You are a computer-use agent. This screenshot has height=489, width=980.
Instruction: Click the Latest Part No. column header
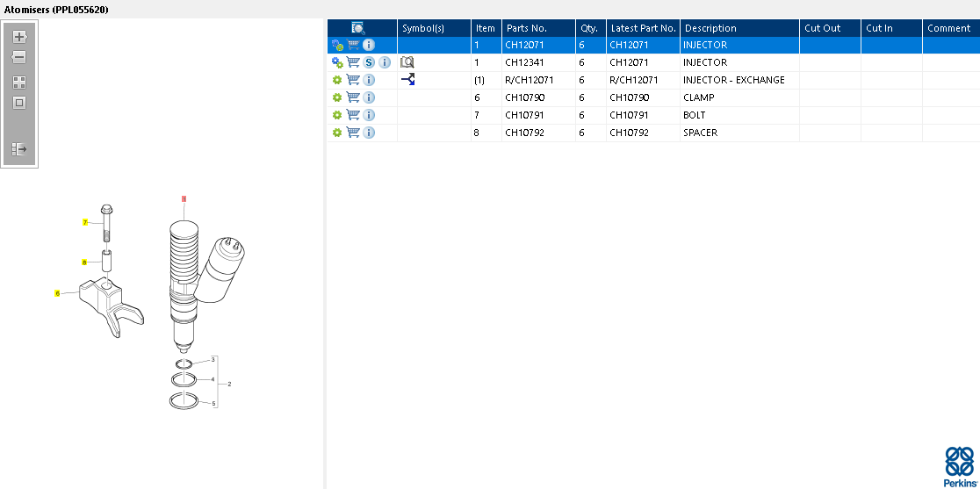[643, 28]
